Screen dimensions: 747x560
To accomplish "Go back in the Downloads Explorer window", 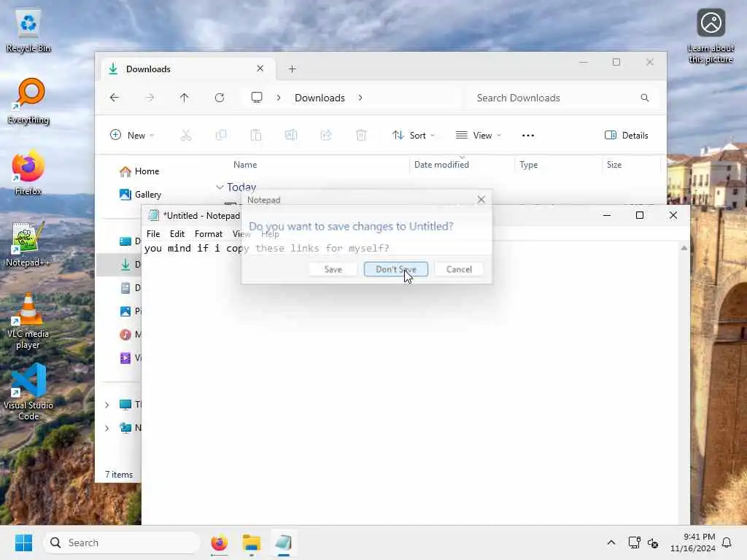I will (115, 98).
